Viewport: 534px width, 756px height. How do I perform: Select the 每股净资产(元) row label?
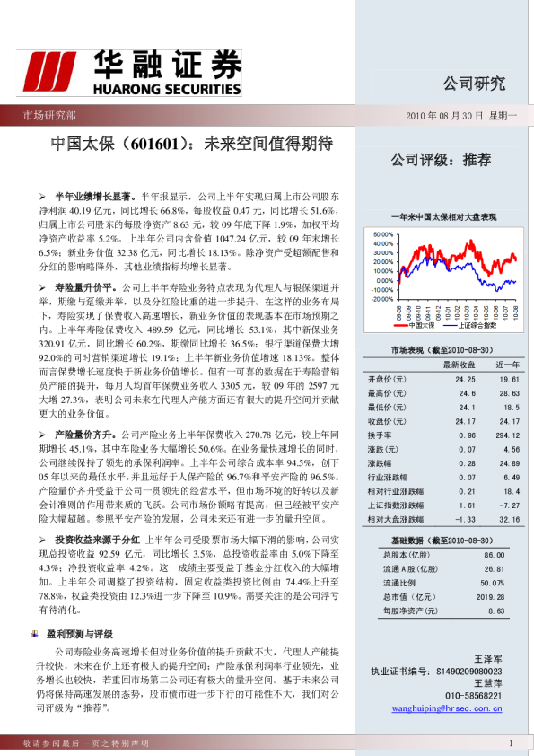tap(410, 611)
